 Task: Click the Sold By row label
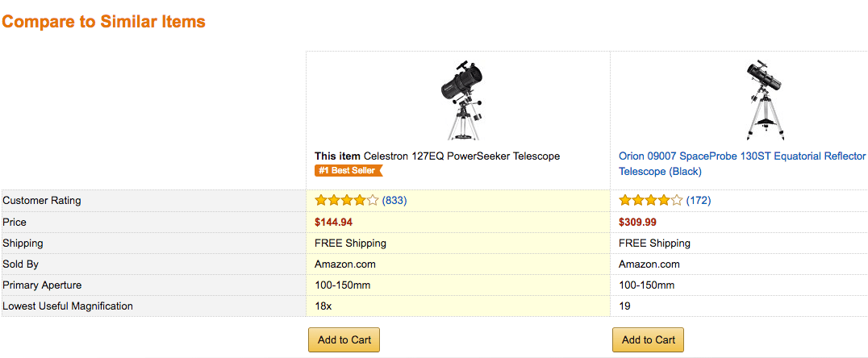20,264
